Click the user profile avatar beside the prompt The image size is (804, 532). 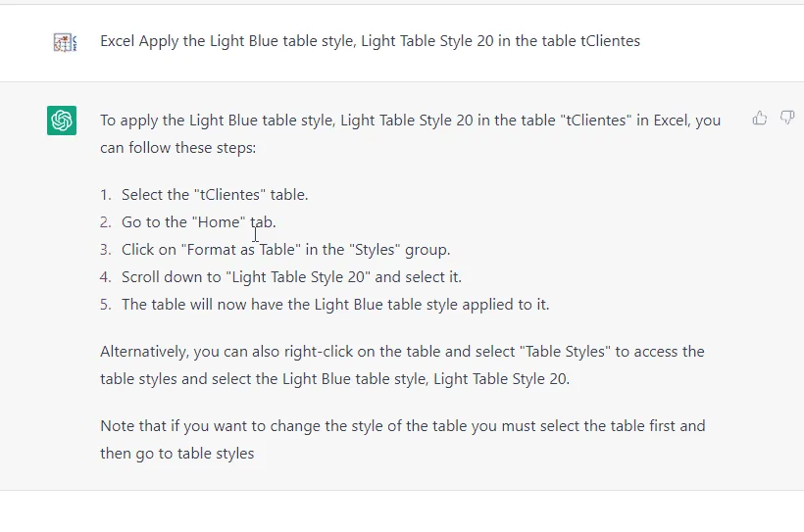click(x=65, y=42)
